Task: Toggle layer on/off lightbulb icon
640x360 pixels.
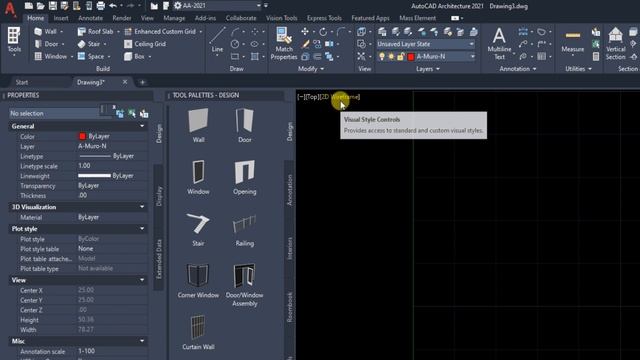Action: (382, 56)
